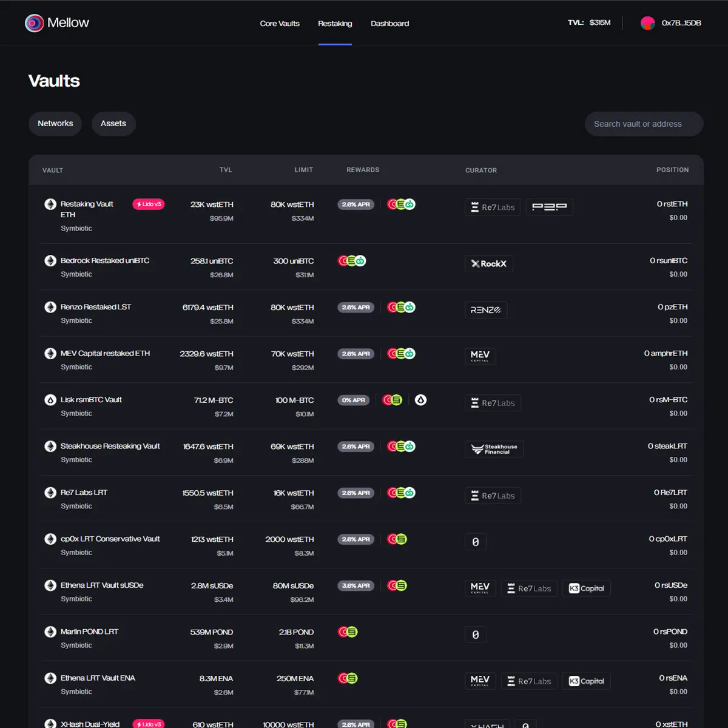Screen dimensions: 728x728
Task: Click the Lisk reward icon in Lisk rsmBTC row
Action: pyautogui.click(x=420, y=400)
